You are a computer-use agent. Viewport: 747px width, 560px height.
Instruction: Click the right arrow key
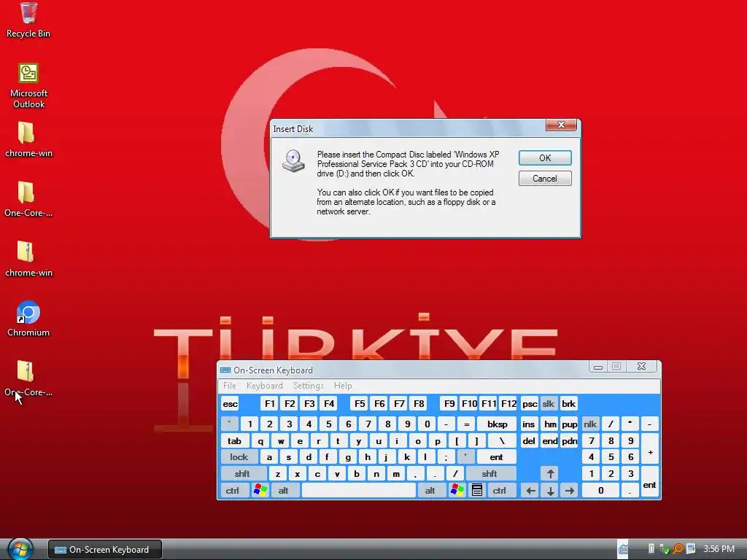(x=570, y=490)
